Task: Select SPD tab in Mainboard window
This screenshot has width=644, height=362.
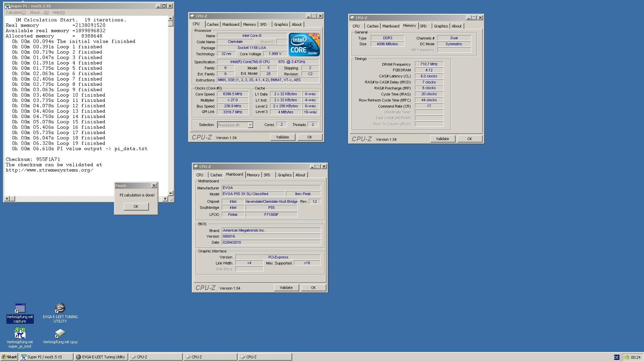Action: [x=267, y=175]
